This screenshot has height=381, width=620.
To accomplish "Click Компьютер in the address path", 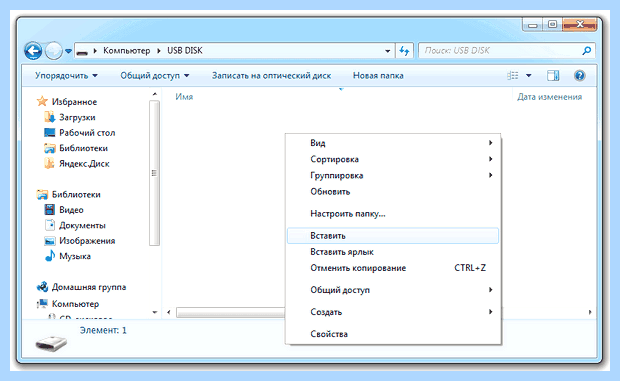I will (127, 51).
